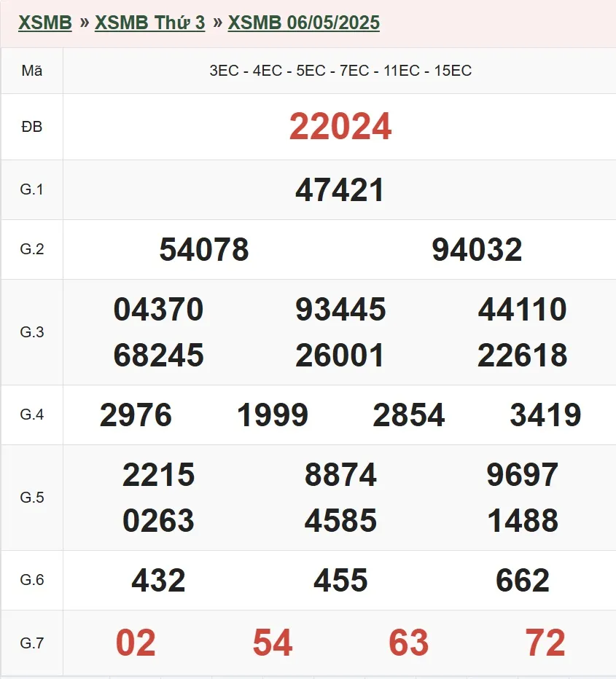Select the G.4 number 1999
Viewport: 616px width, 679px height.
point(273,415)
